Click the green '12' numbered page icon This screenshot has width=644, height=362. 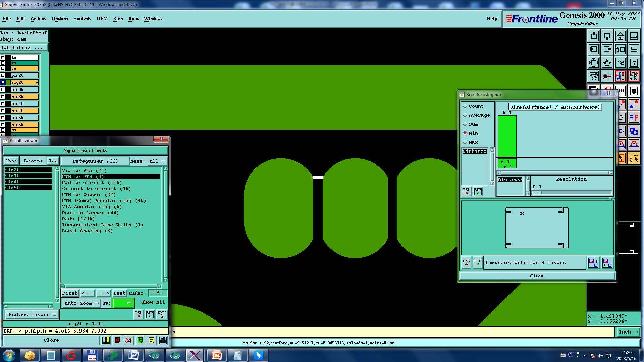(140, 340)
